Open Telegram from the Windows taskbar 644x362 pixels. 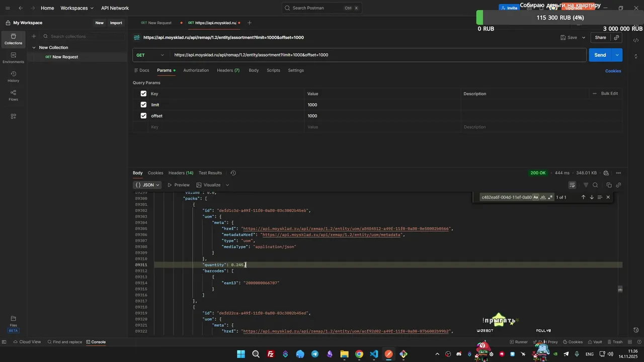coord(315,354)
